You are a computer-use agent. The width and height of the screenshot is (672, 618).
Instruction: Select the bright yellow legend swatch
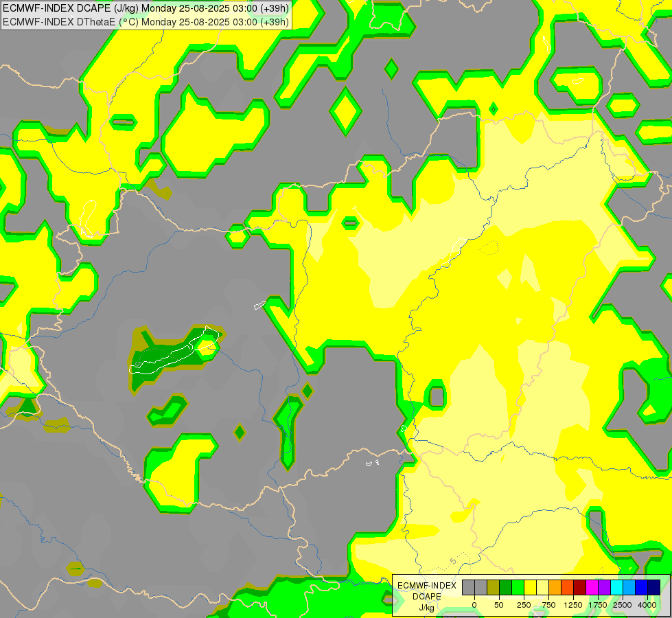coord(530,587)
